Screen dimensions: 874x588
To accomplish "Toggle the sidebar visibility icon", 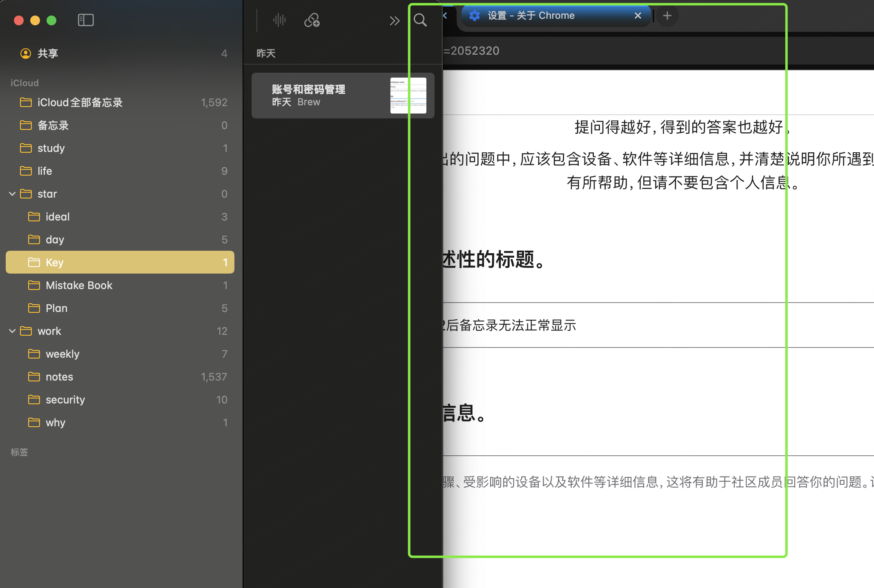I will pyautogui.click(x=86, y=20).
